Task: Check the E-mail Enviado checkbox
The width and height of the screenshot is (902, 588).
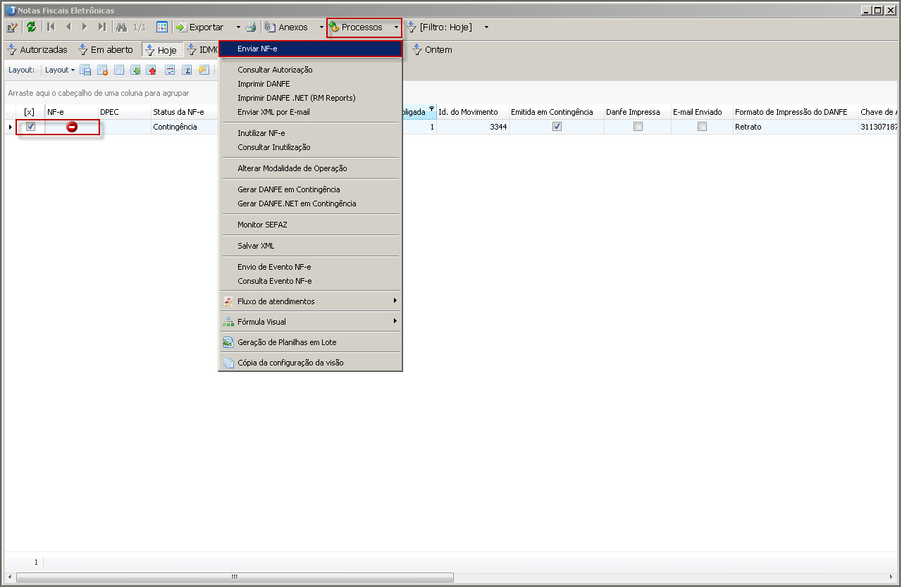Action: point(702,127)
